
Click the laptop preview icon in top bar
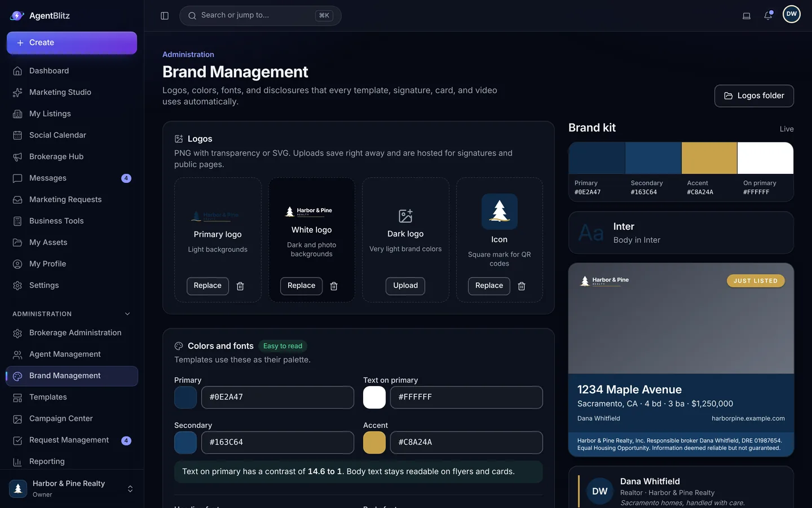747,16
